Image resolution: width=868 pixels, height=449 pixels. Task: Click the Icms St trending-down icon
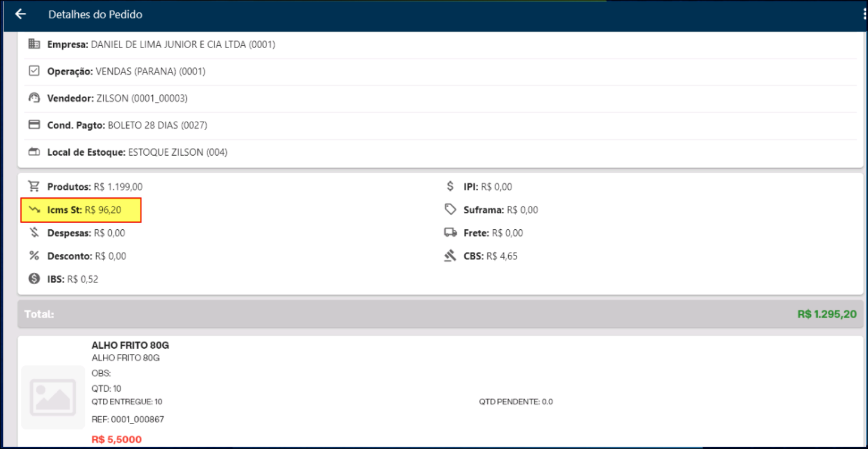tap(35, 209)
